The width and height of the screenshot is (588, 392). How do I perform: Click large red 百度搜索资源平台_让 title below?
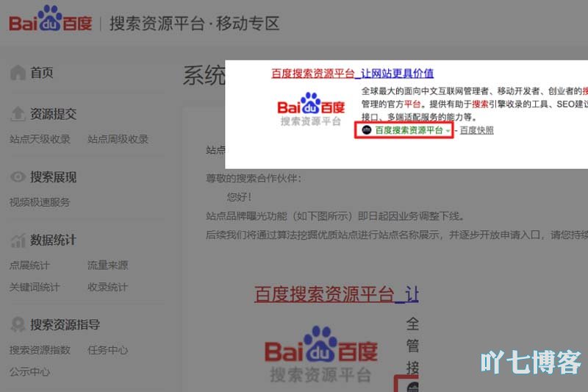pos(337,294)
